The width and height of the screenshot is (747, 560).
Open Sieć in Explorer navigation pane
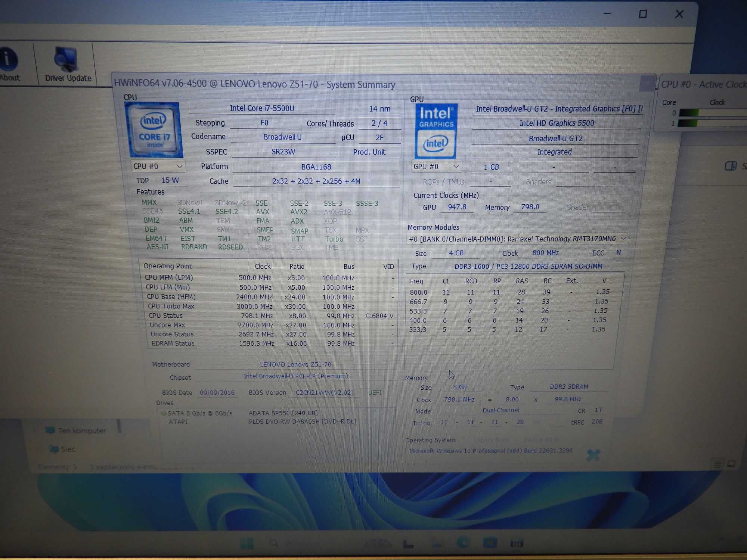(62, 449)
